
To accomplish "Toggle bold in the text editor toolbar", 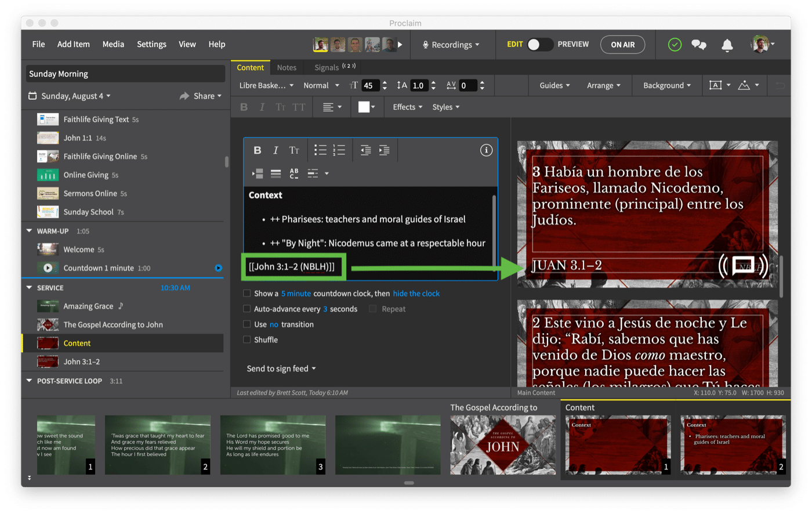I will [257, 150].
